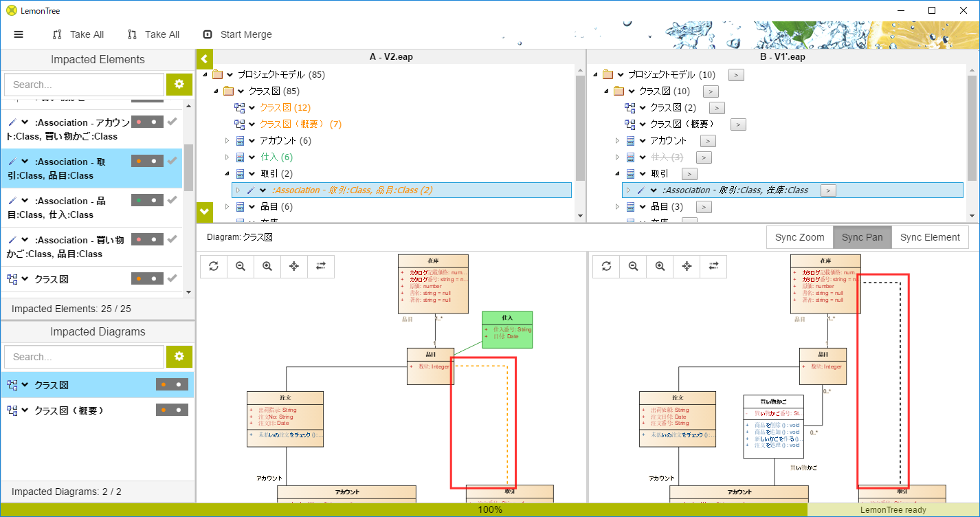
Task: Click the Impacted Elements list scrollbar
Action: click(x=188, y=168)
